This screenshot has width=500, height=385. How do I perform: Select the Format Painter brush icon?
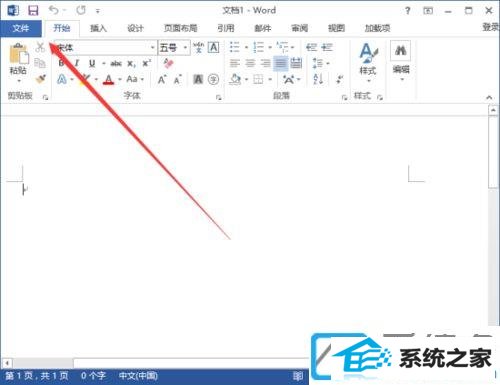(x=41, y=79)
